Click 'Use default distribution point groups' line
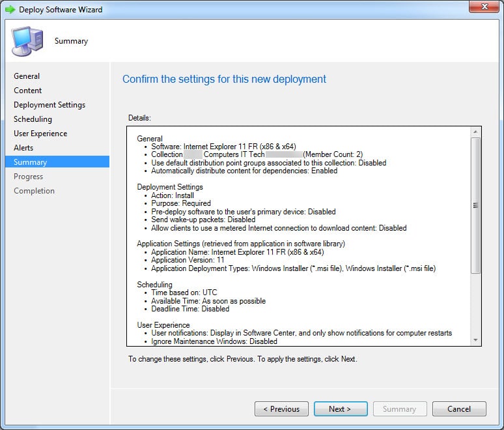 point(269,163)
